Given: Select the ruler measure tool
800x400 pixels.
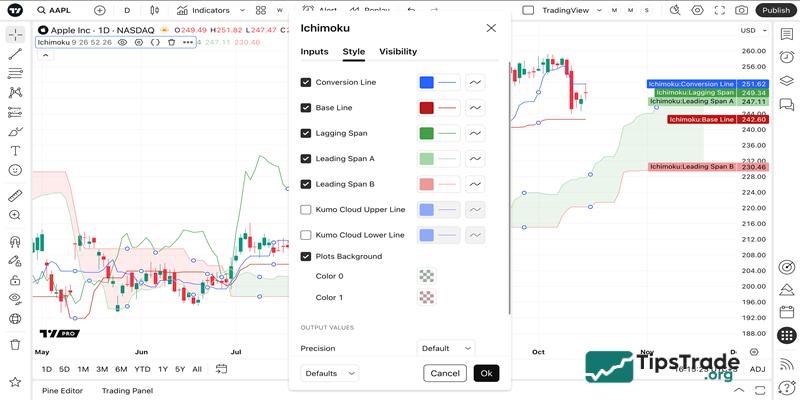Looking at the screenshot, I should tap(15, 196).
